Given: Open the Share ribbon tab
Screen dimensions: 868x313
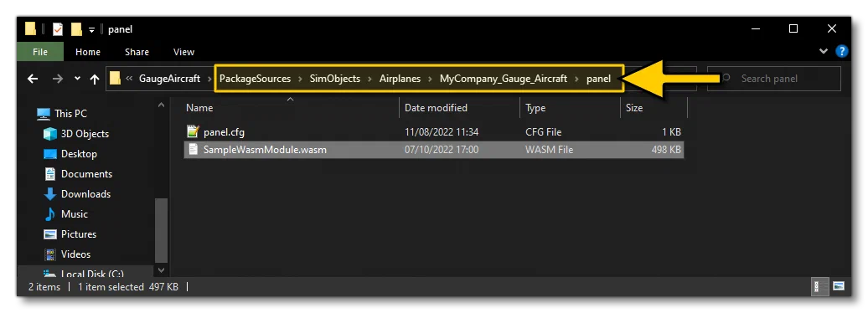Looking at the screenshot, I should click(137, 52).
